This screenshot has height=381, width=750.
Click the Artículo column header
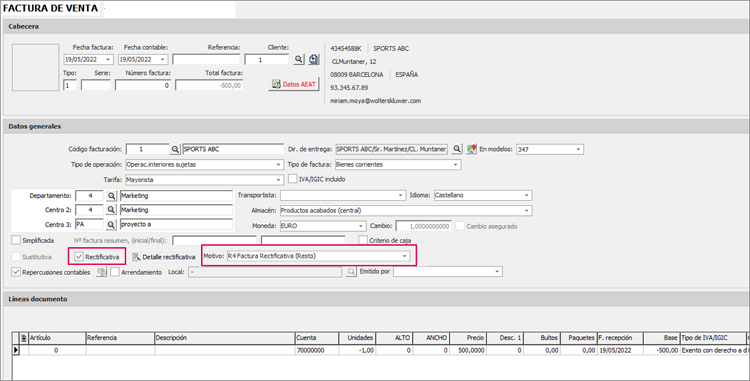[x=57, y=338]
